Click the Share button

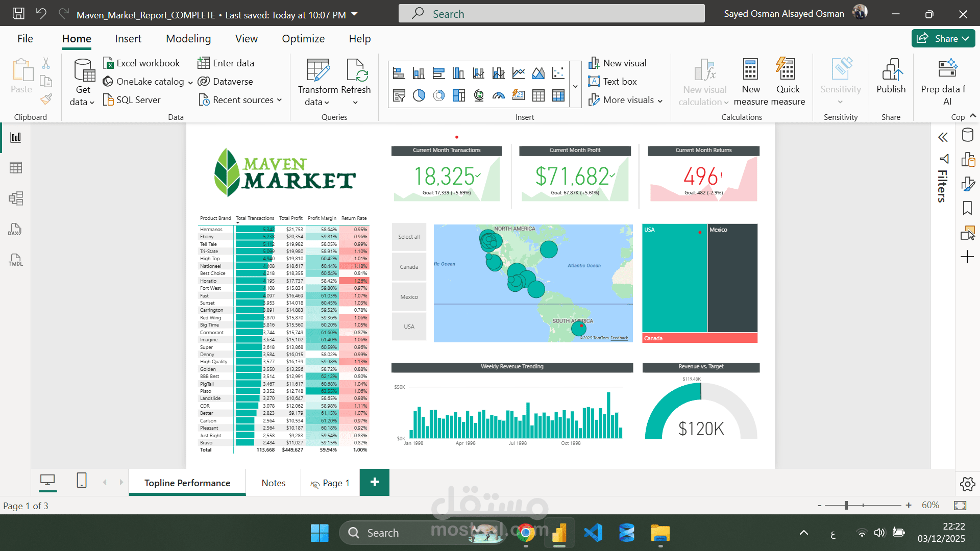pyautogui.click(x=943, y=39)
